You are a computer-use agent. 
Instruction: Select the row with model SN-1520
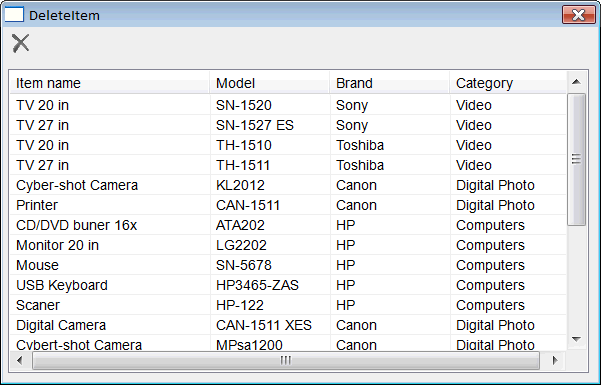coord(288,105)
